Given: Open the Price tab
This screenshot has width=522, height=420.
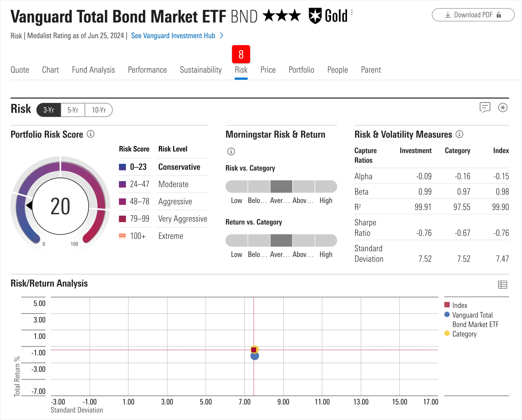Looking at the screenshot, I should click(x=268, y=70).
